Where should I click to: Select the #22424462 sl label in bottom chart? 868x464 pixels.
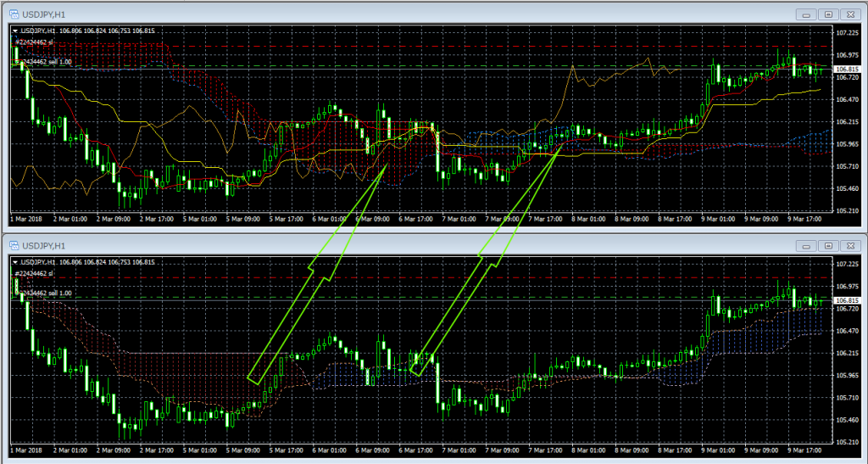coord(34,273)
